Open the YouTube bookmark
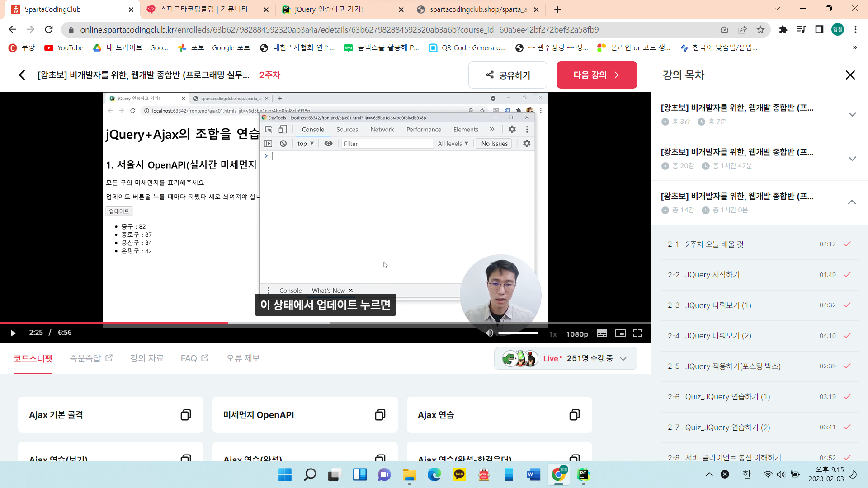The width and height of the screenshot is (868, 488). pyautogui.click(x=64, y=48)
